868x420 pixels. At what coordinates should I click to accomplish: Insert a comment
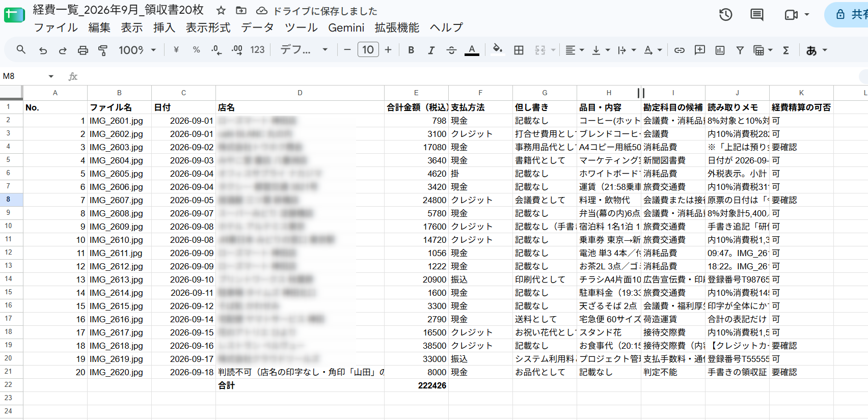click(700, 50)
